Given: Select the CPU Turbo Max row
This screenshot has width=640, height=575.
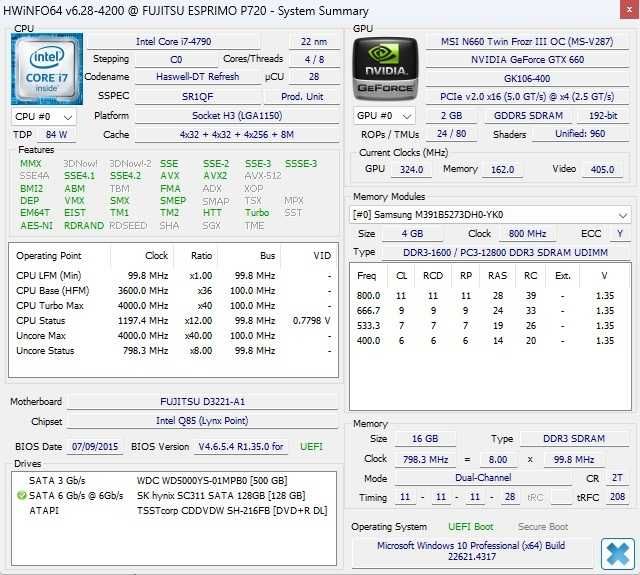Looking at the screenshot, I should point(173,306).
